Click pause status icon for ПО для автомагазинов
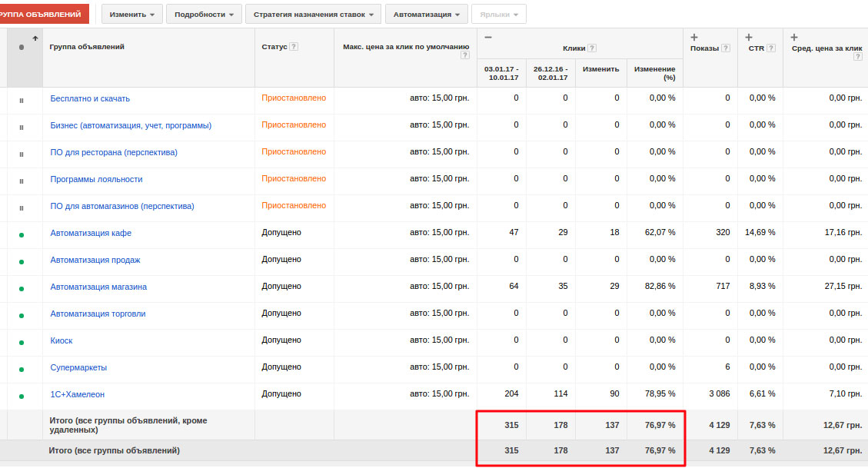This screenshot has width=868, height=468. point(22,208)
